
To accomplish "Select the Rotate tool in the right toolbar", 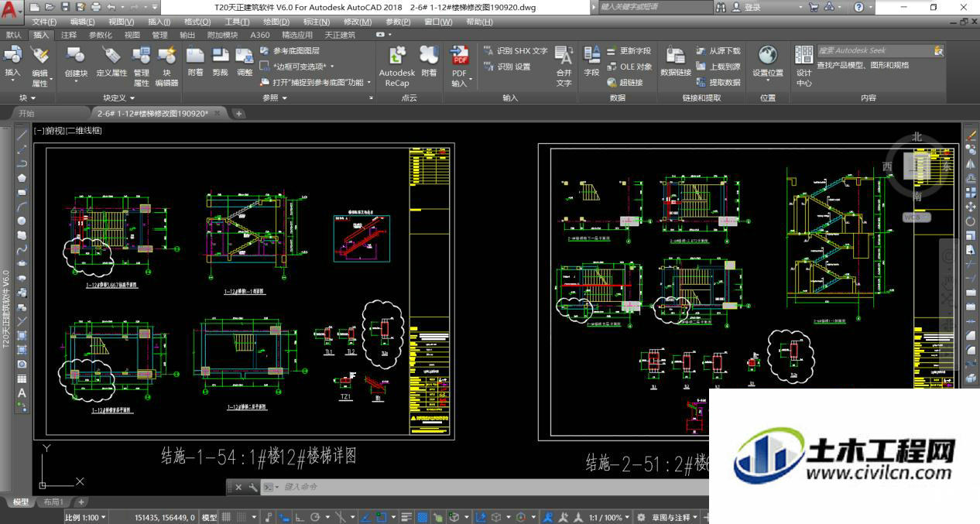I will [x=971, y=221].
